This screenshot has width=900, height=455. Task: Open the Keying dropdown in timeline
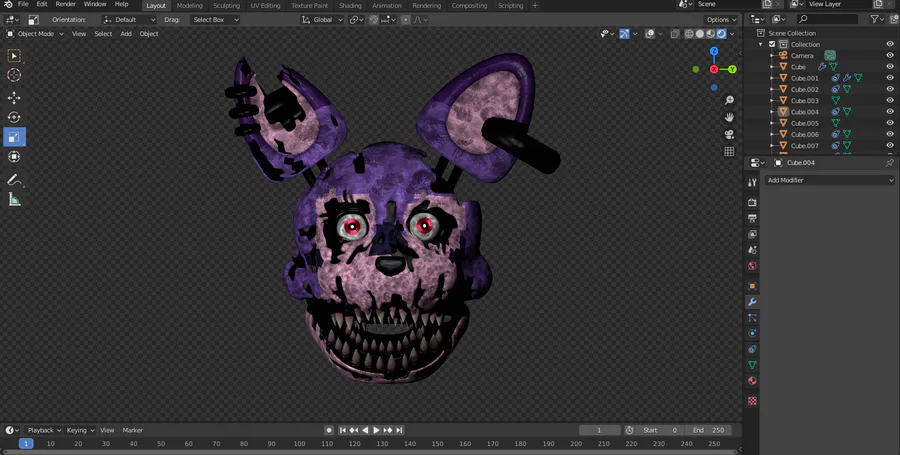coord(80,430)
